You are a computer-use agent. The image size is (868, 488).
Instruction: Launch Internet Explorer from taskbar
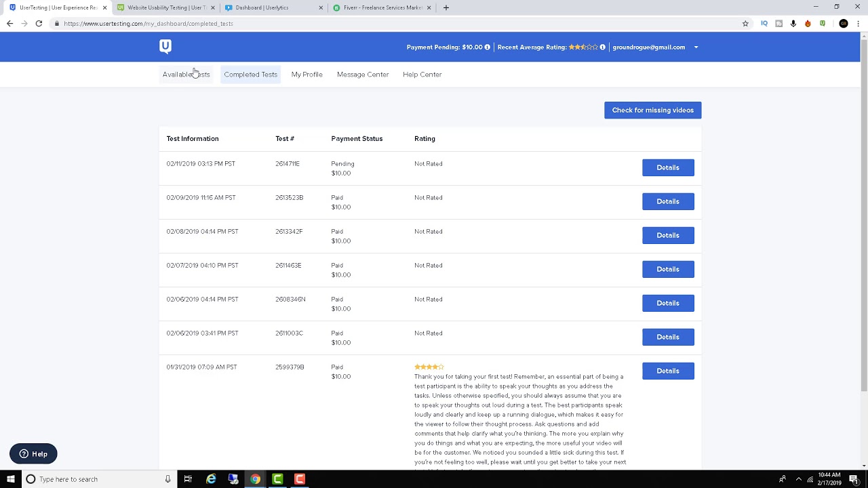point(211,479)
